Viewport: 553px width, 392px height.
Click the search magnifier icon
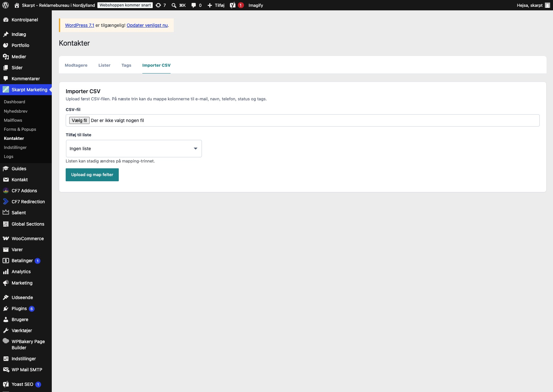(x=174, y=5)
